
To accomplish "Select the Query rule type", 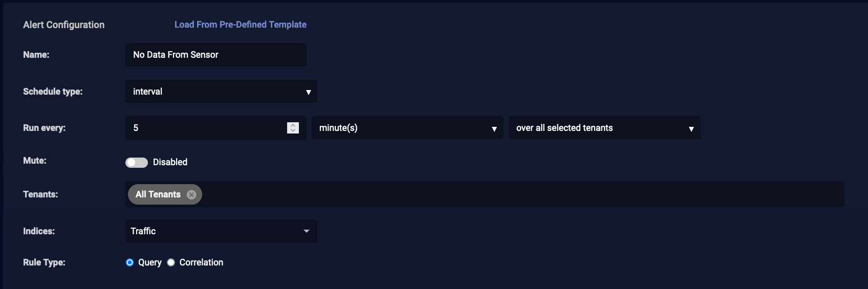I will point(130,262).
